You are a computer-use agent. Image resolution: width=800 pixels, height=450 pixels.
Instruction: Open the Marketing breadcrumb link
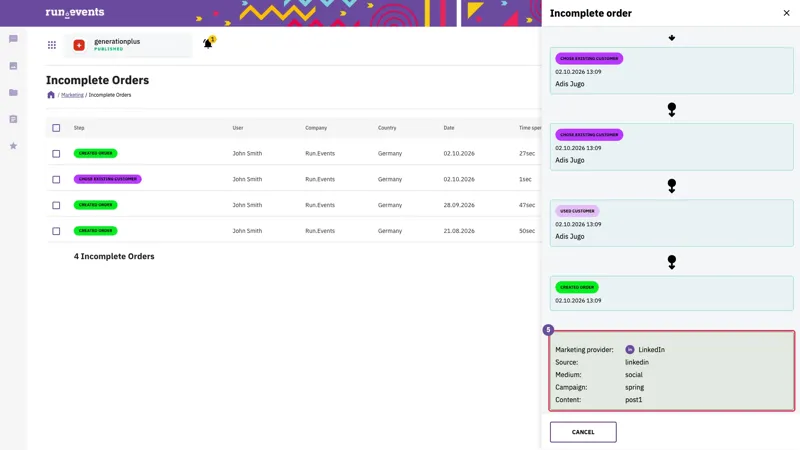(x=72, y=95)
